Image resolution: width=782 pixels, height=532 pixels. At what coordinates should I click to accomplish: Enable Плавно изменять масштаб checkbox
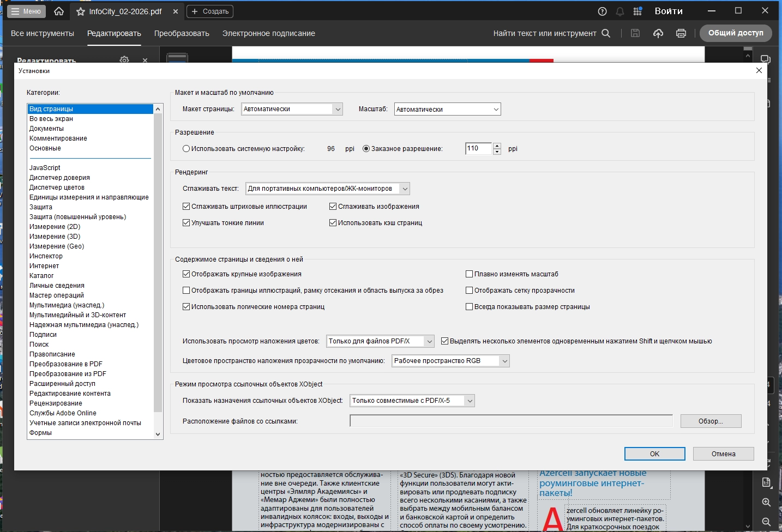point(469,274)
